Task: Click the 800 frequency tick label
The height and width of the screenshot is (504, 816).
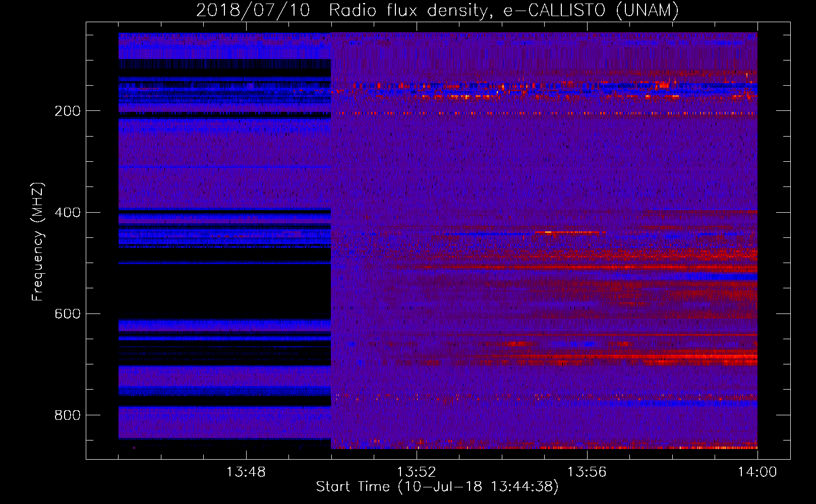Action: [68, 415]
